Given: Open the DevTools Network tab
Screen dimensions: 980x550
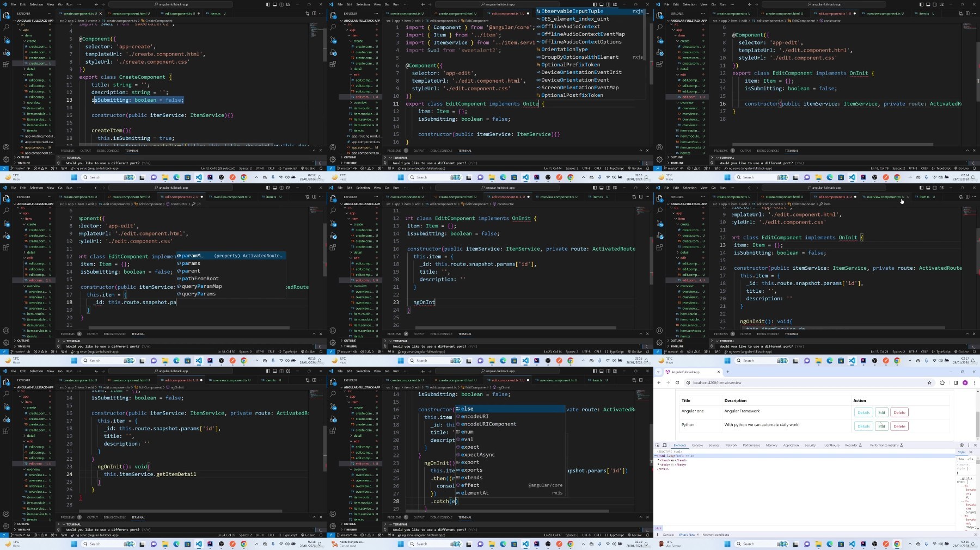Looking at the screenshot, I should point(731,445).
